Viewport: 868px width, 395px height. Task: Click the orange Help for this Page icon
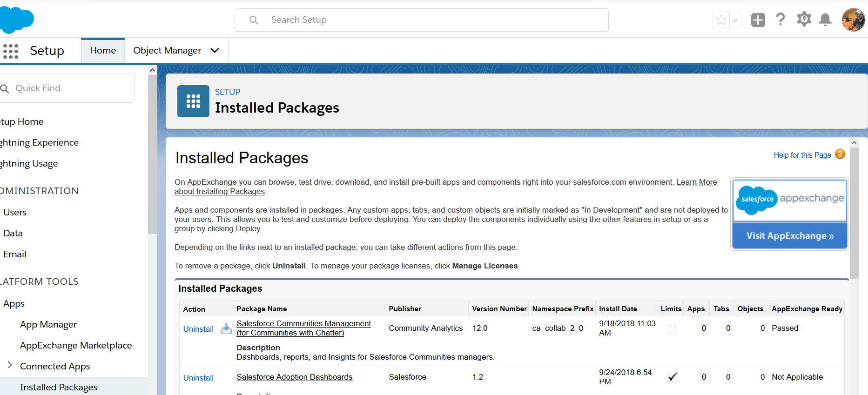pos(840,154)
